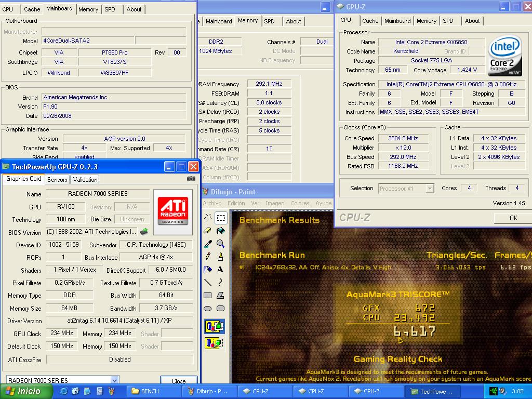Open Cache tab in left CPU-Z window
The width and height of the screenshot is (532, 399).
click(x=32, y=9)
